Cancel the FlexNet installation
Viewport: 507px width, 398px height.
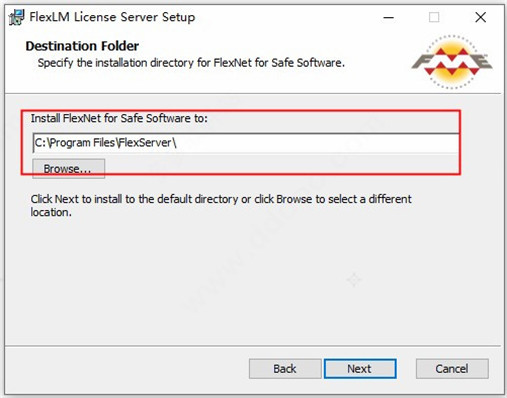(x=452, y=369)
